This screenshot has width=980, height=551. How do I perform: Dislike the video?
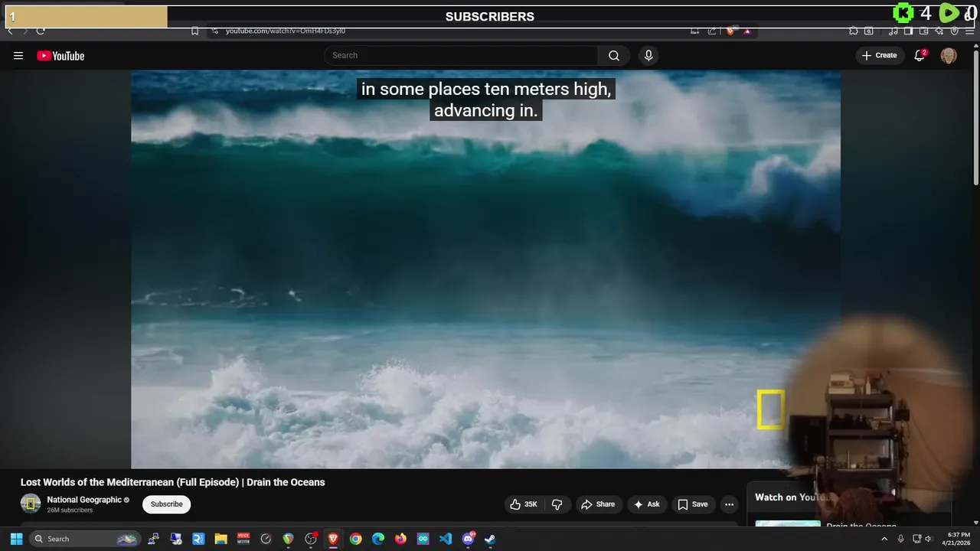coord(557,504)
